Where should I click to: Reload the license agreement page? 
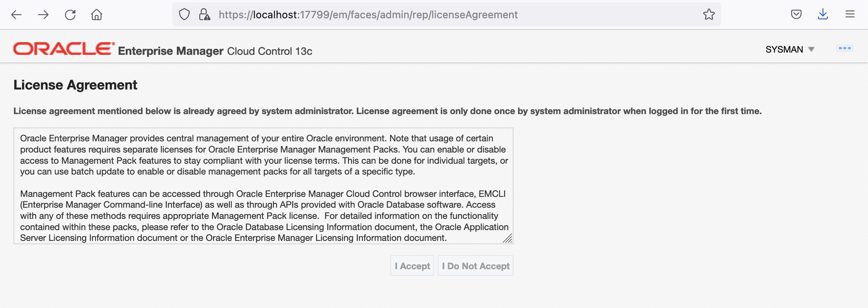tap(70, 15)
